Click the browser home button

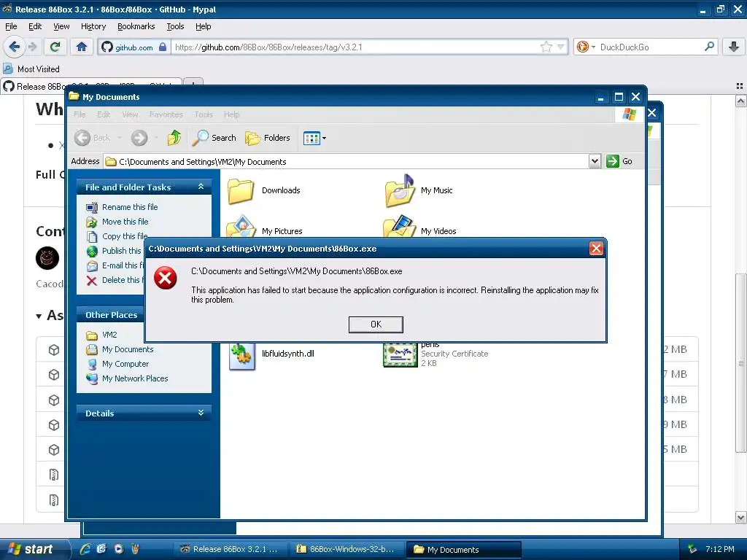click(x=82, y=47)
